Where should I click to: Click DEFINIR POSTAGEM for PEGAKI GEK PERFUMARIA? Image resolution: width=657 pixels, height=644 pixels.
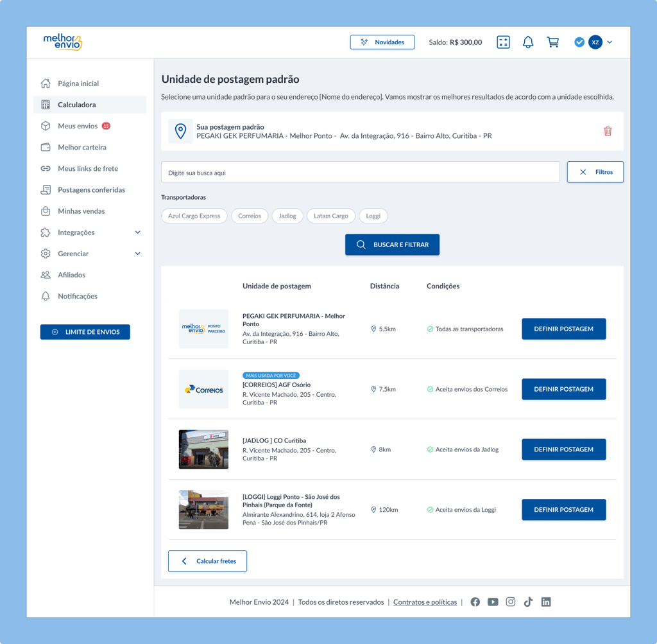[x=563, y=329]
